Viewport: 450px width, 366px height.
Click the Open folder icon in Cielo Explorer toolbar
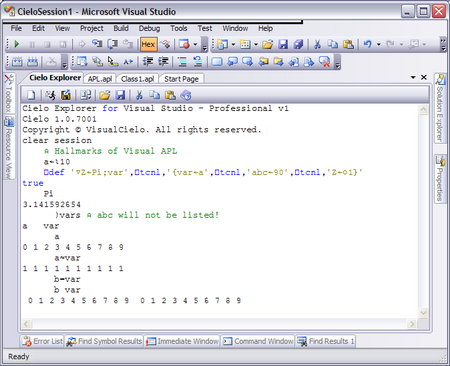[104, 95]
